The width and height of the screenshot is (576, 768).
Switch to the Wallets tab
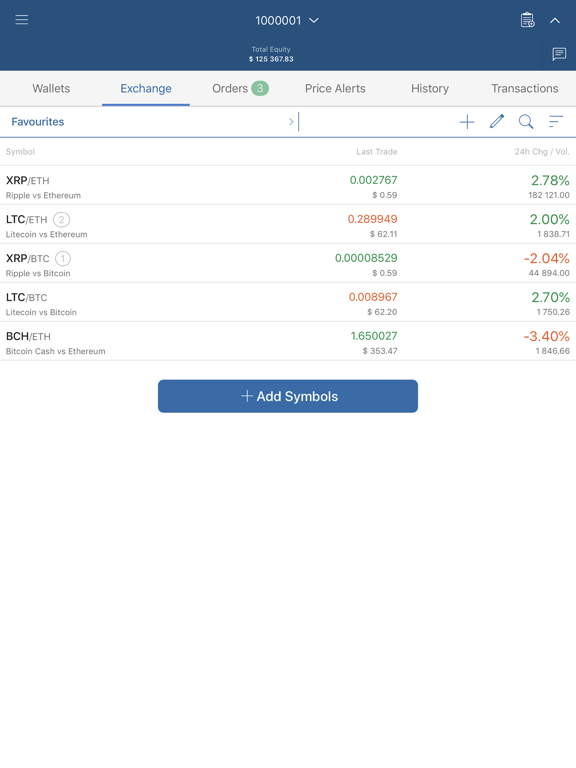51,89
